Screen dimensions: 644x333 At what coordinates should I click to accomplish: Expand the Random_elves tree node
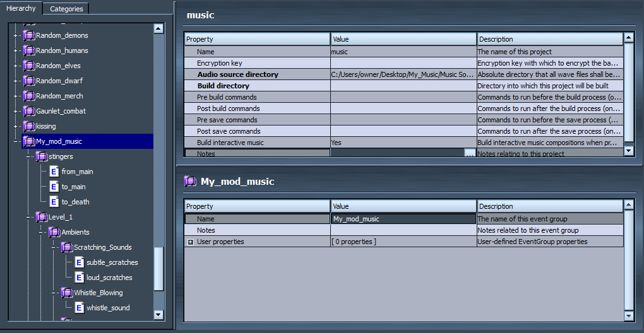(x=16, y=66)
